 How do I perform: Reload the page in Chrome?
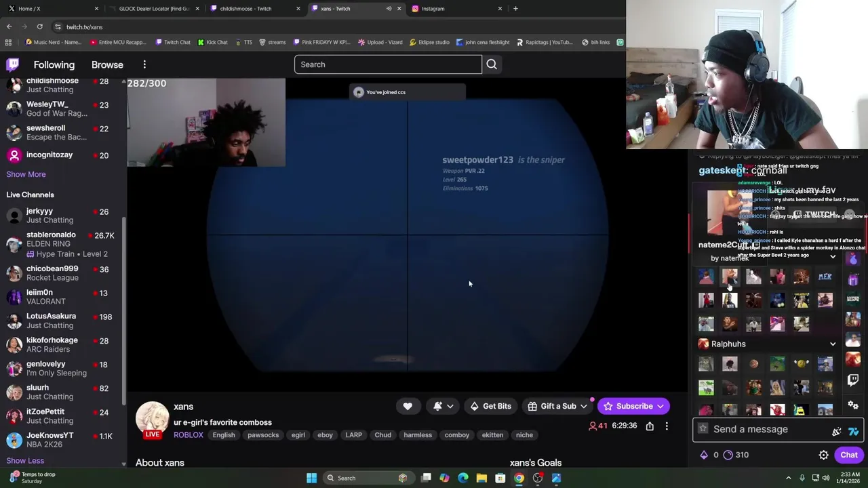tap(39, 26)
